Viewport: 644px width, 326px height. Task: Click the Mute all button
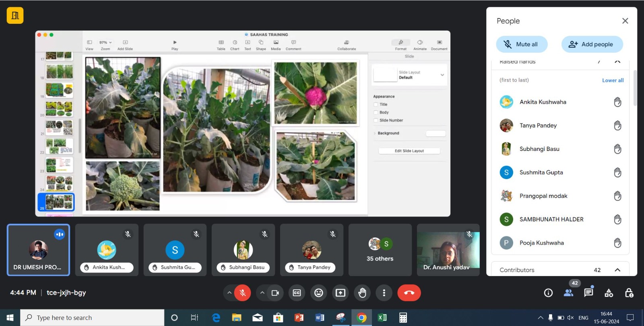point(522,44)
